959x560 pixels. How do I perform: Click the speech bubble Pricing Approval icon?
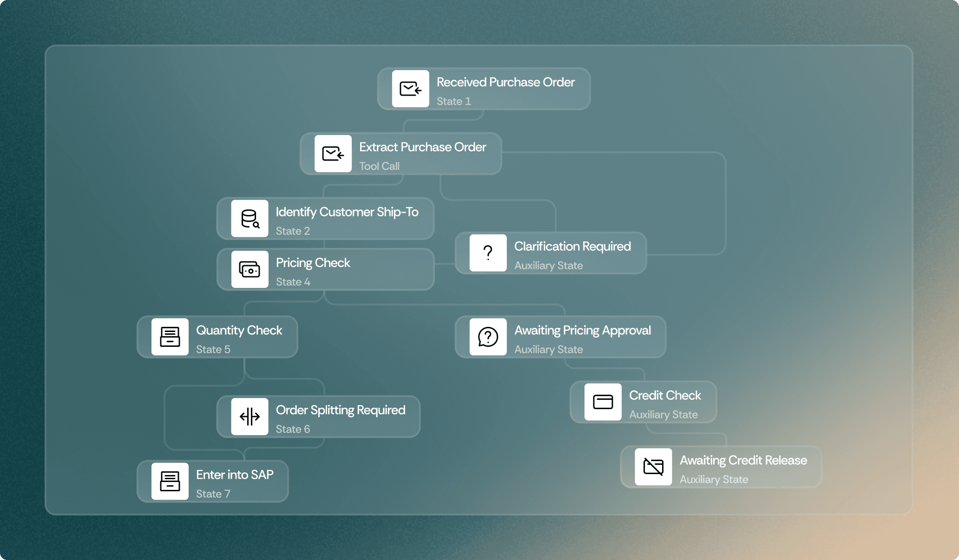(488, 337)
